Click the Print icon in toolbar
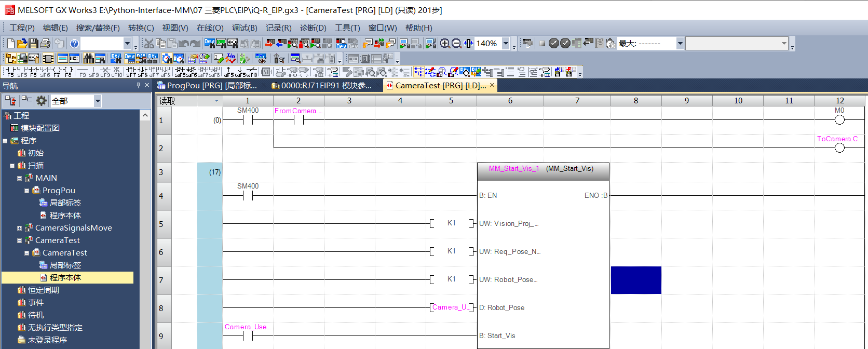 pos(45,44)
